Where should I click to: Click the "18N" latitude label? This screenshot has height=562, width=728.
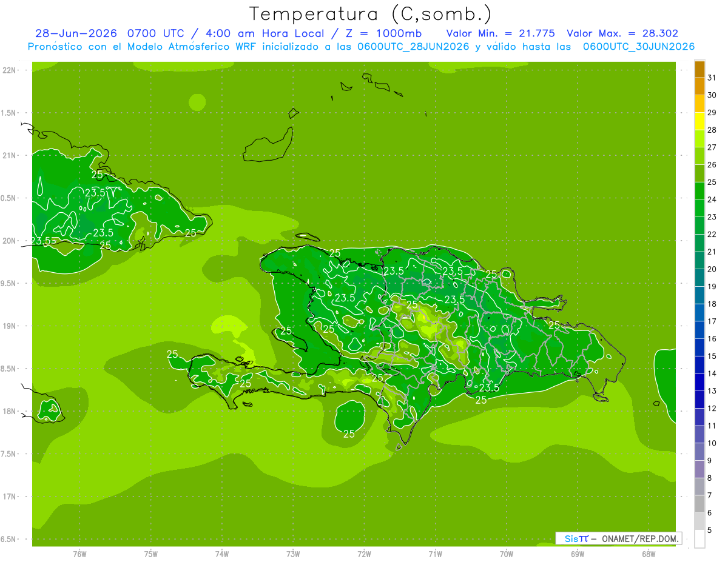[x=10, y=411]
